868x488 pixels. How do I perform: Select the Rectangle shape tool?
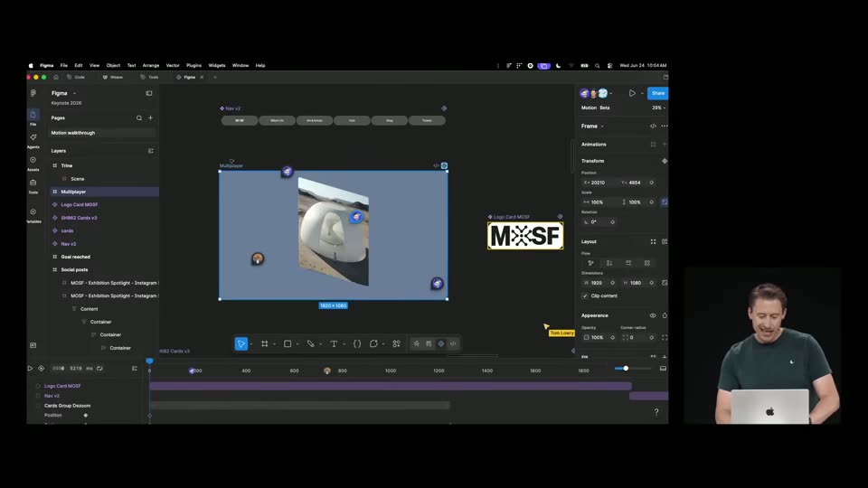[288, 343]
